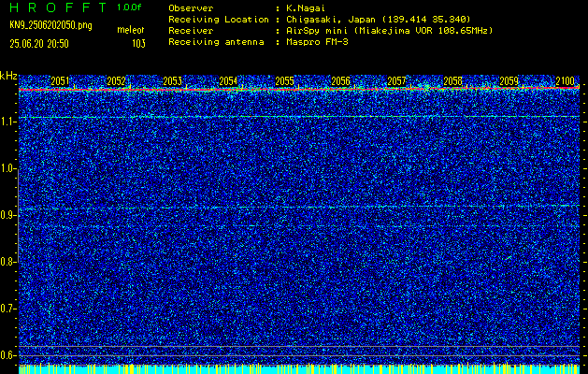Click the 2054 time marker

228,81
